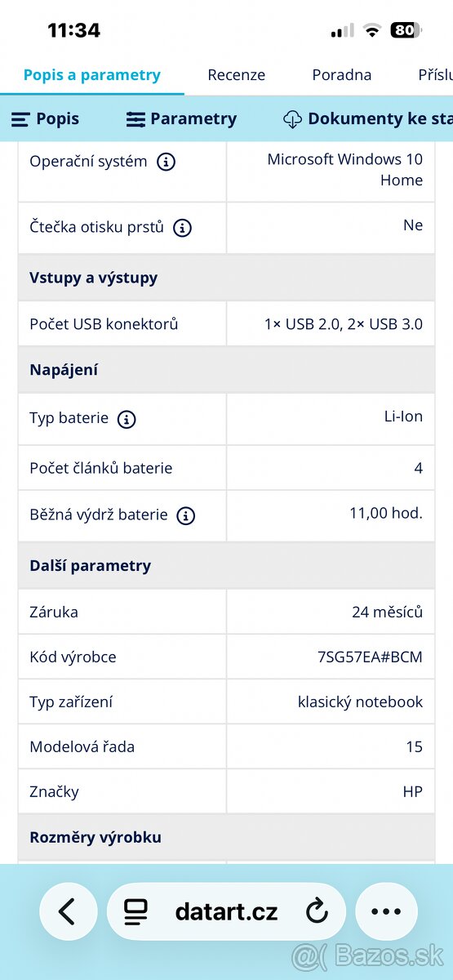
Task: Tap the datart.cz address bar
Action: (x=226, y=911)
